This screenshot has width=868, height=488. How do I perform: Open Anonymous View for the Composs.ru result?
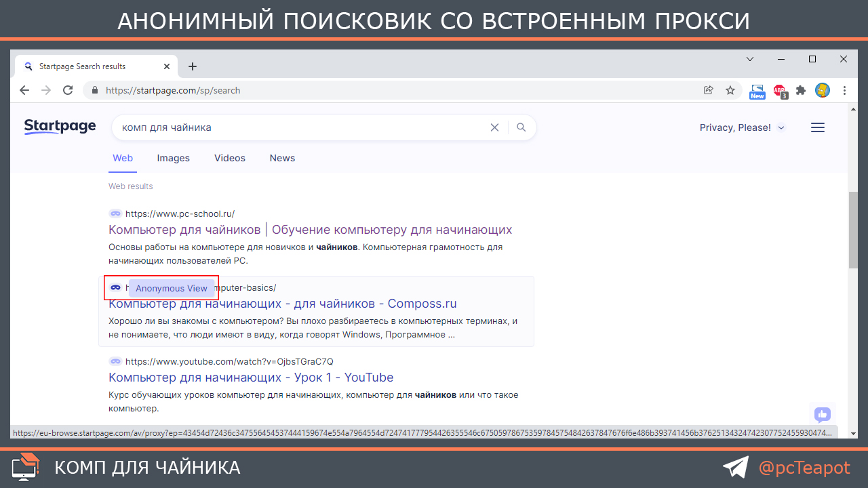(x=115, y=287)
